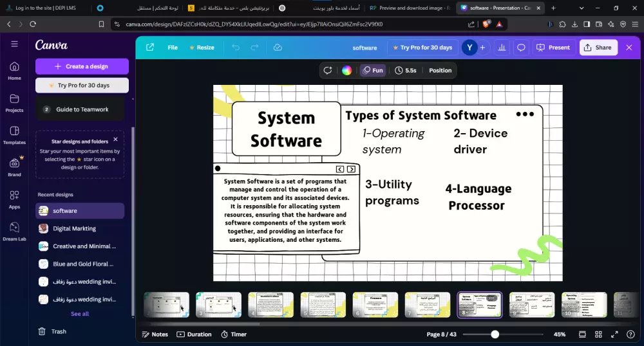644x346 pixels.
Task: Open Brand in sidebar
Action: [x=14, y=167]
